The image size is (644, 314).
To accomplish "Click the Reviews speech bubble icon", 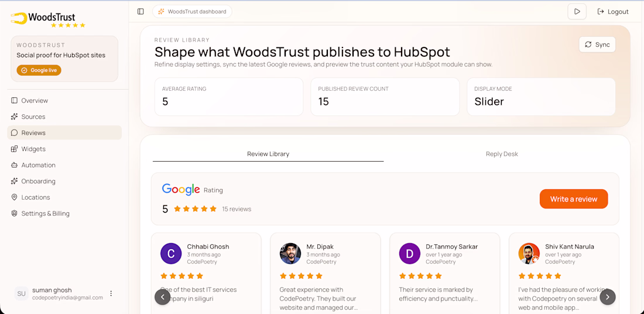I will tap(15, 133).
